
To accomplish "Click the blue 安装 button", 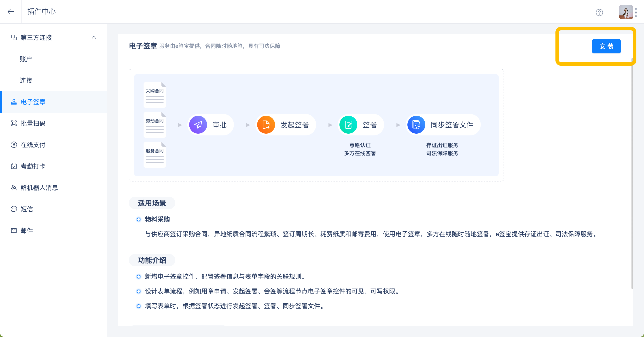I will (x=606, y=46).
